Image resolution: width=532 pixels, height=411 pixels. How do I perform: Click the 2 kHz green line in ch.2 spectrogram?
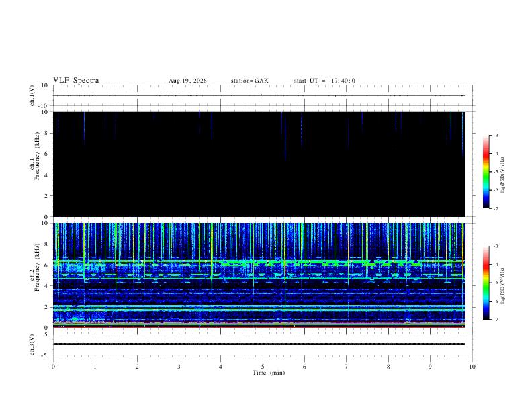pyautogui.click(x=259, y=307)
